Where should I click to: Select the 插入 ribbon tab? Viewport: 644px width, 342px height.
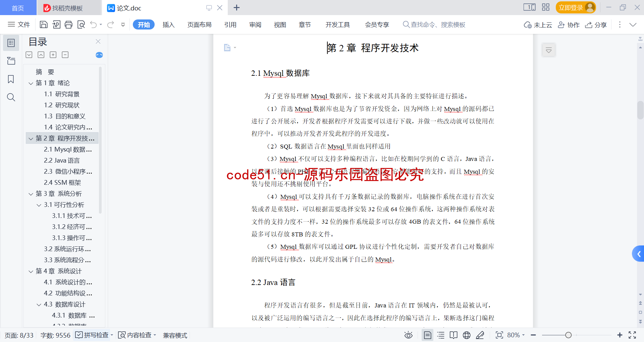tap(168, 24)
